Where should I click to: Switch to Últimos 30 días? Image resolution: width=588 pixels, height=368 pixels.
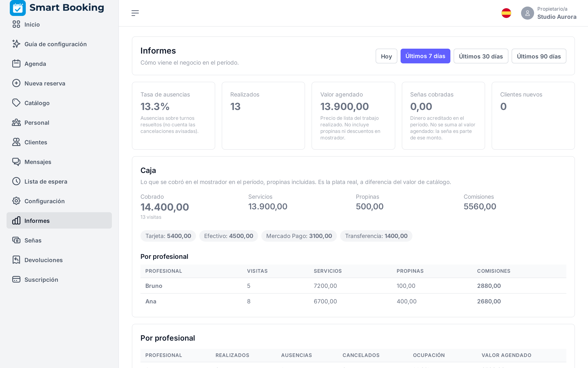point(481,56)
